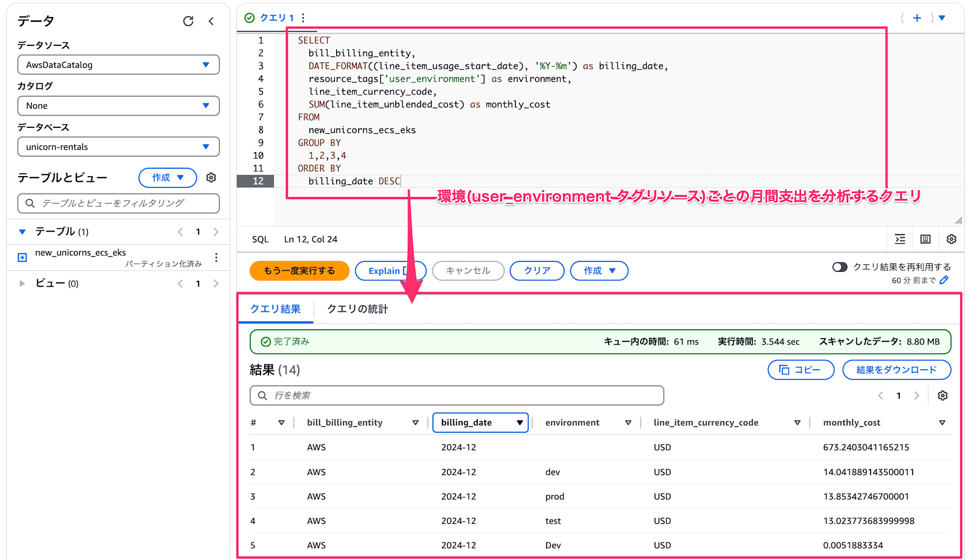
Task: Collapse the data side panel
Action: 211,21
